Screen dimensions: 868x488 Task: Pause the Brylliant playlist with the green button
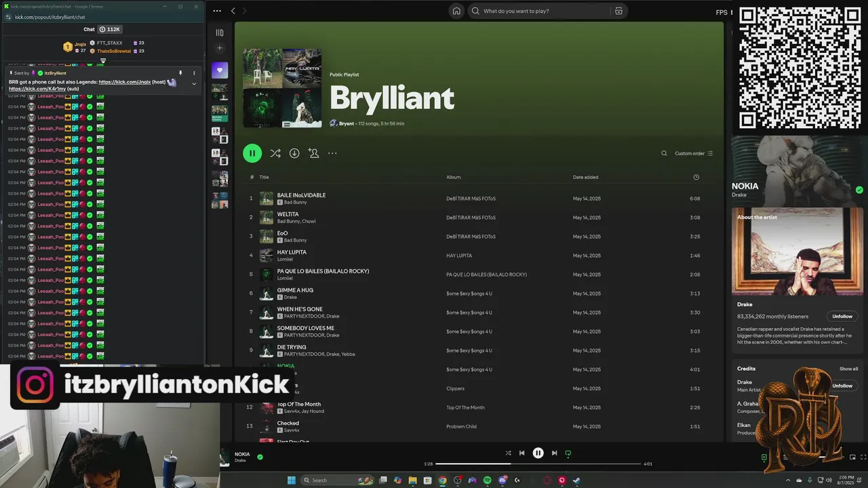[252, 153]
